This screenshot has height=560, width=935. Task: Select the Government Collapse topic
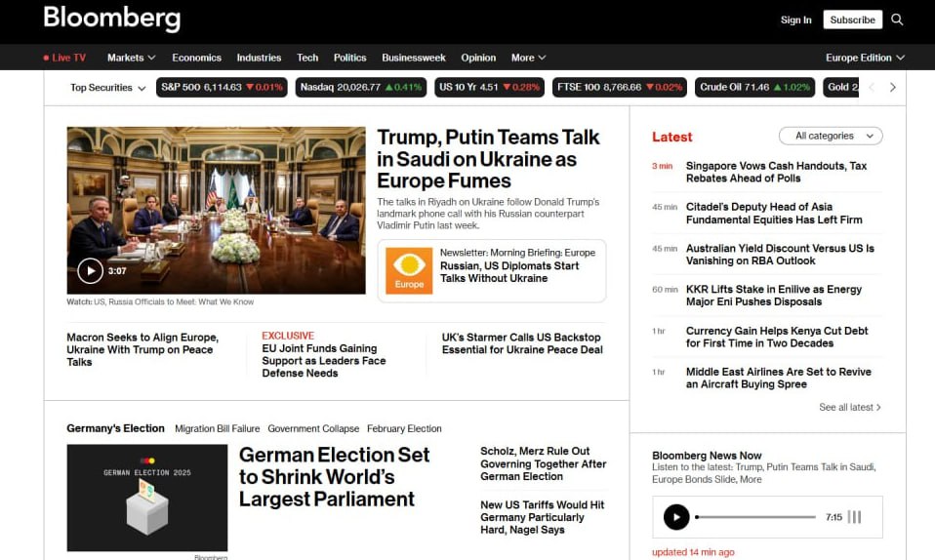(313, 429)
